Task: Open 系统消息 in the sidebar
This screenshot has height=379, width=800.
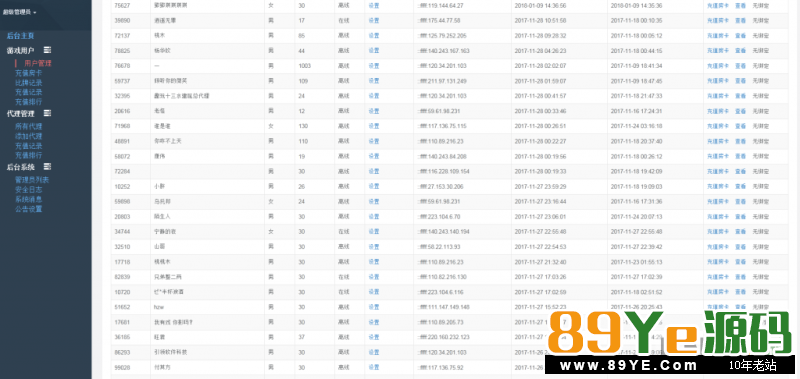Action: 29,199
